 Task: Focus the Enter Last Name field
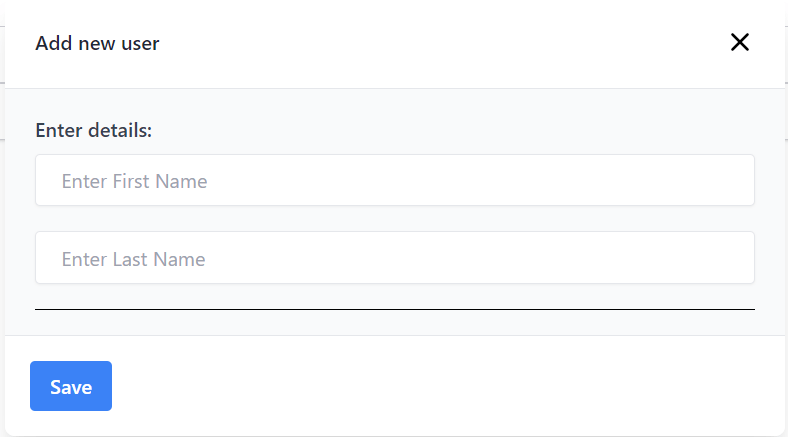(394, 259)
